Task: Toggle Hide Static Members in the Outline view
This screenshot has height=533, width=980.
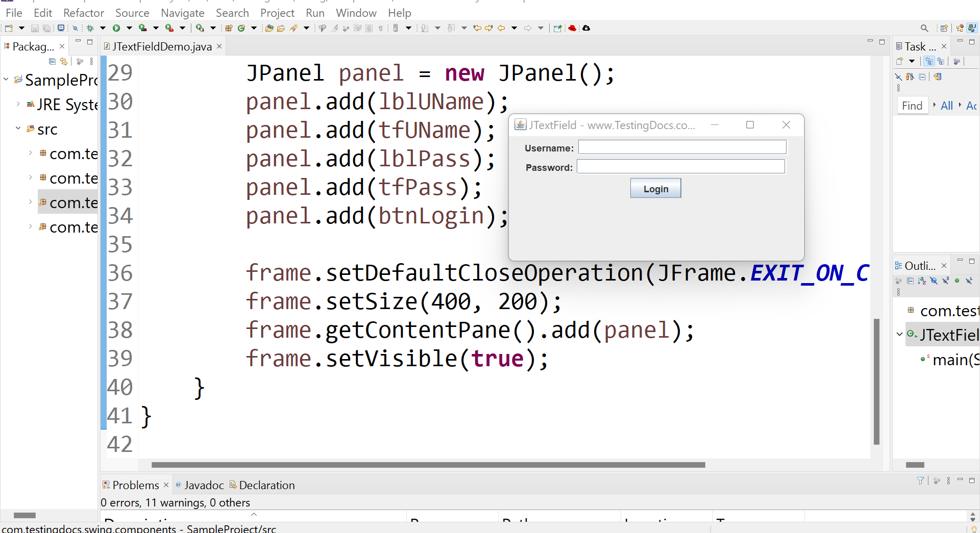Action: [946, 281]
